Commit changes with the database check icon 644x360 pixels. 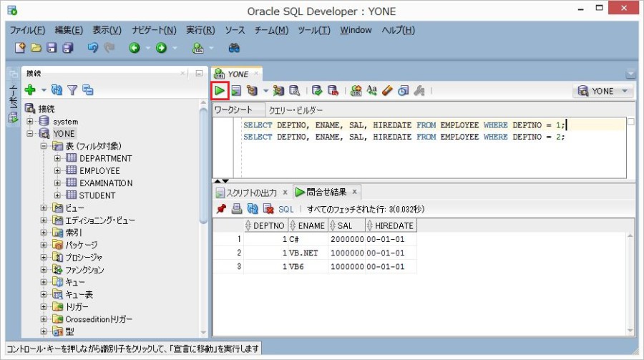coord(317,90)
